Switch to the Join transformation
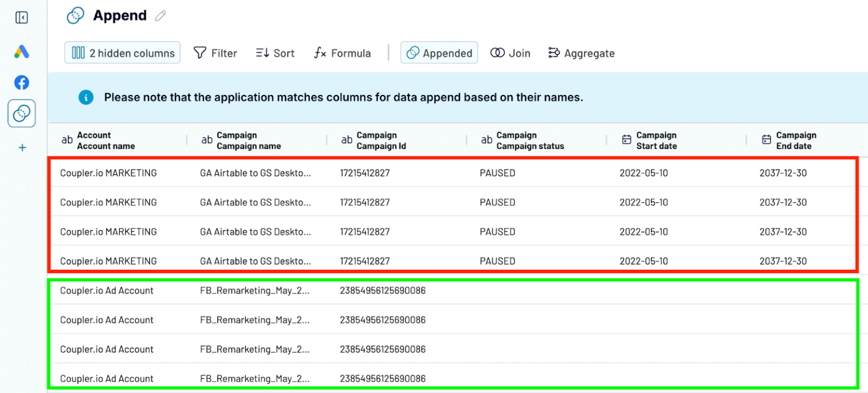Screen dimensions: 868x393 [510, 53]
